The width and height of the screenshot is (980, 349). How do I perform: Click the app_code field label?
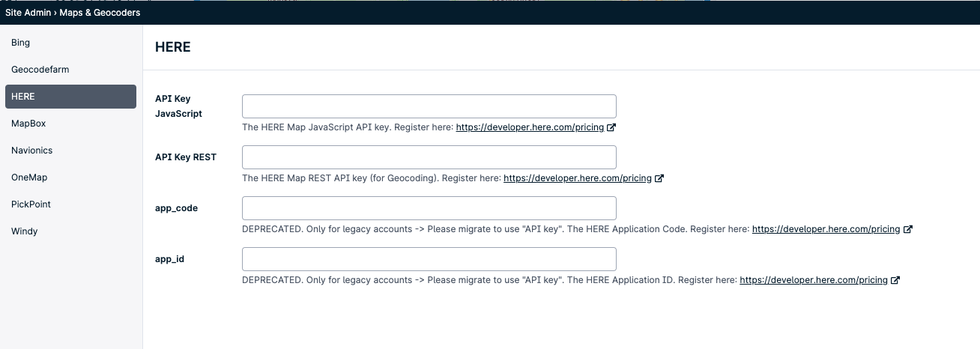177,208
